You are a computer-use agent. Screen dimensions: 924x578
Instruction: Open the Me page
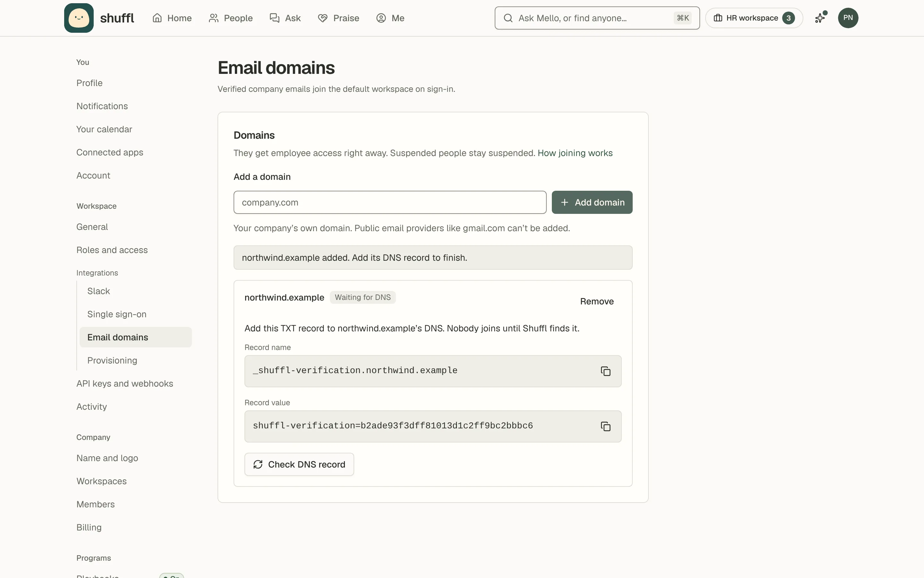click(390, 18)
